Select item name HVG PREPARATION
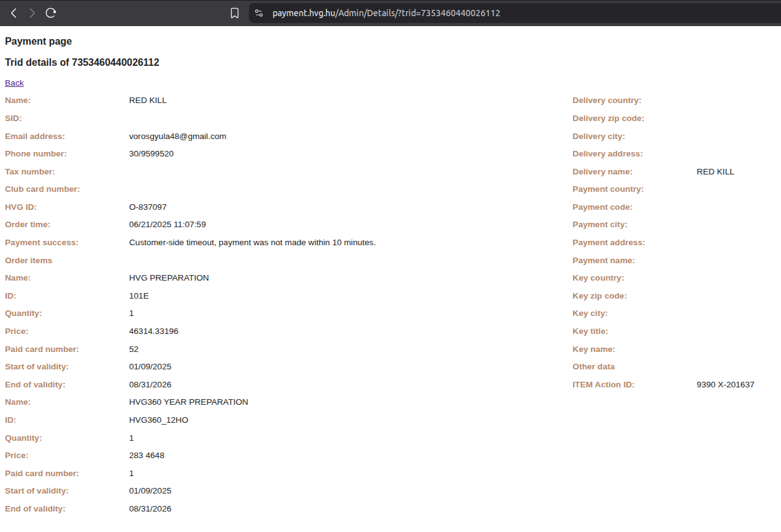781x532 pixels. [x=169, y=278]
